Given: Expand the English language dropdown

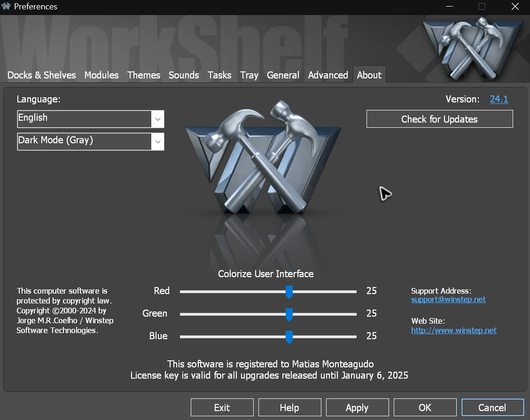Looking at the screenshot, I should tap(157, 119).
